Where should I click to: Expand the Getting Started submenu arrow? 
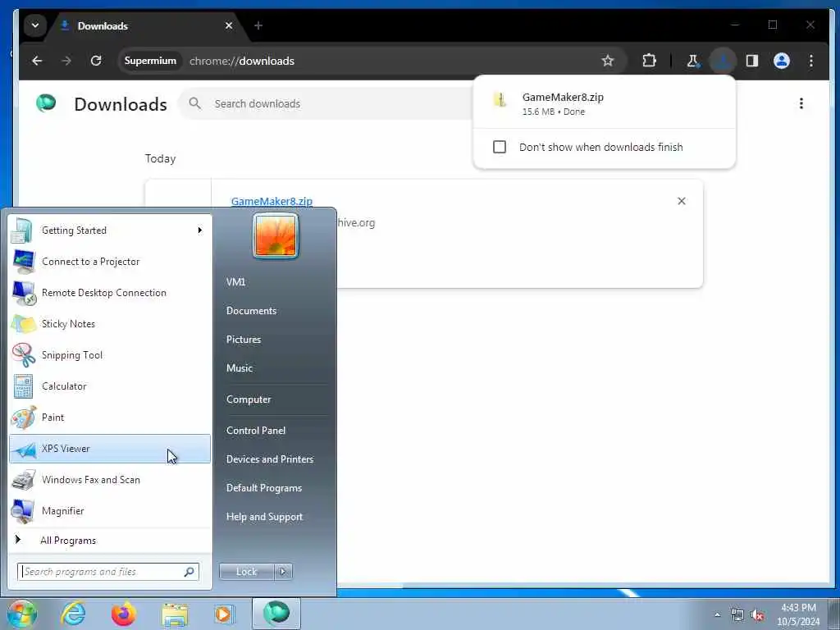[x=200, y=231]
